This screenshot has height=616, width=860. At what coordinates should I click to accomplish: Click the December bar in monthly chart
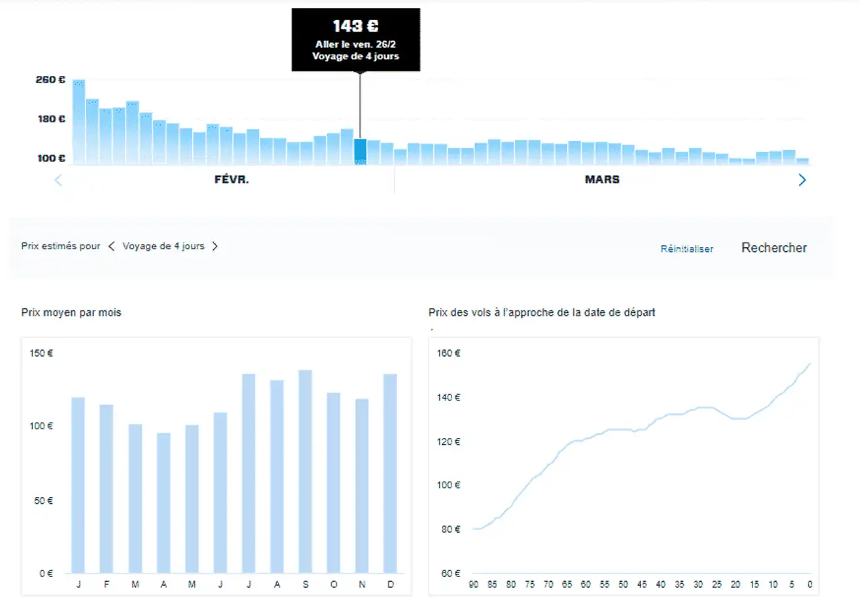390,473
